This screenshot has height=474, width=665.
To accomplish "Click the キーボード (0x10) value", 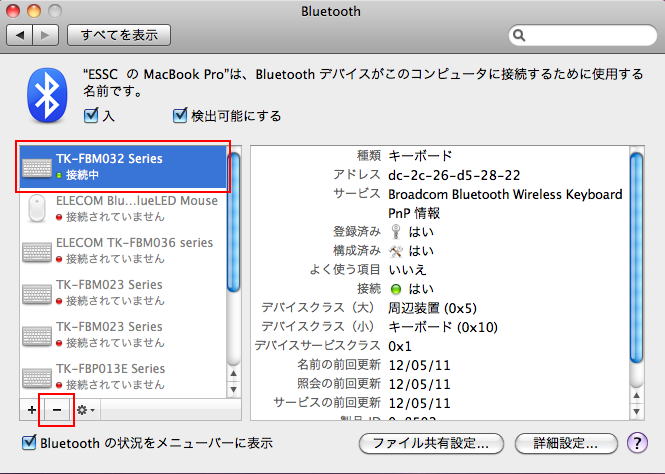I will click(443, 327).
